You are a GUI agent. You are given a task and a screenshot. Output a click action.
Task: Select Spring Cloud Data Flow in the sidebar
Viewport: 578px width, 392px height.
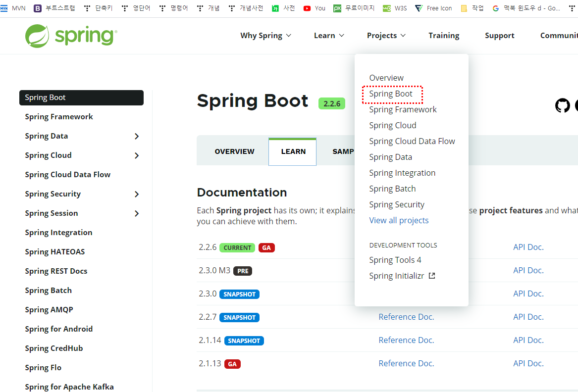(x=67, y=175)
